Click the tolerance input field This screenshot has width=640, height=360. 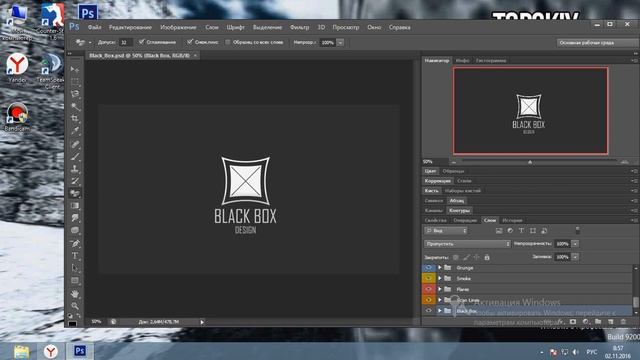(x=126, y=42)
